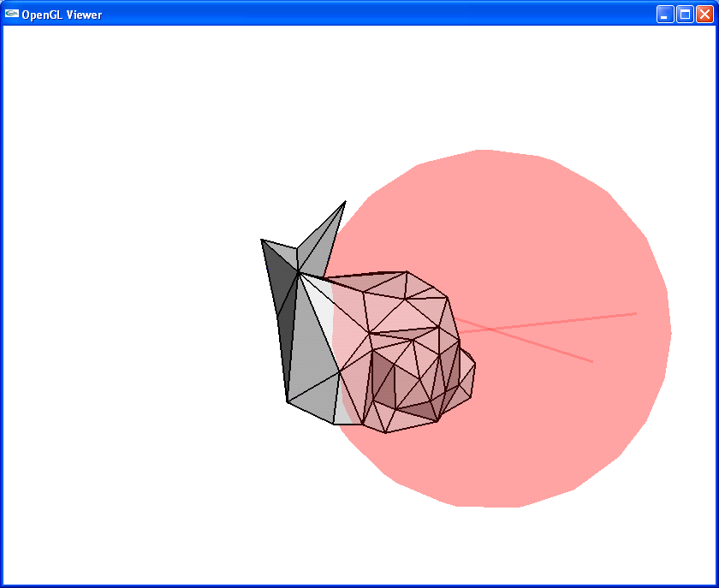Click where the two red lines cross
719x588 pixels.
[486, 329]
